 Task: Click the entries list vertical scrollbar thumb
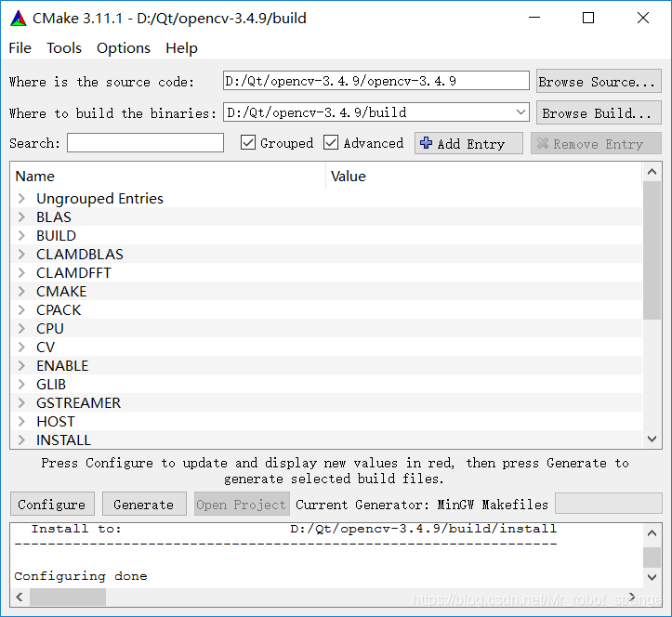pos(652,250)
